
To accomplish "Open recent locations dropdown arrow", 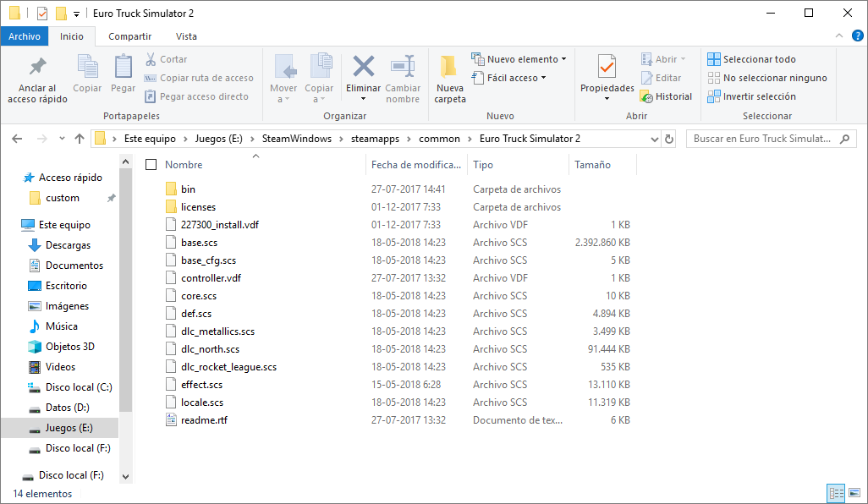I will coord(62,139).
